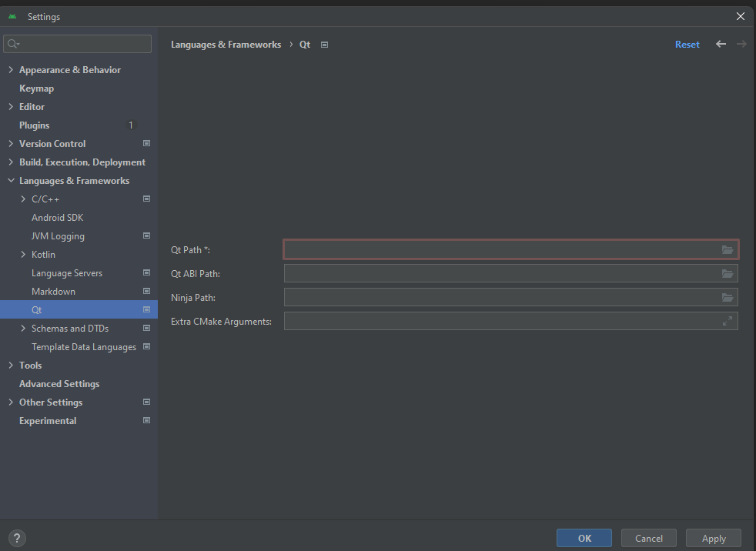Collapse Languages & Frameworks section
The width and height of the screenshot is (756, 551).
(11, 181)
